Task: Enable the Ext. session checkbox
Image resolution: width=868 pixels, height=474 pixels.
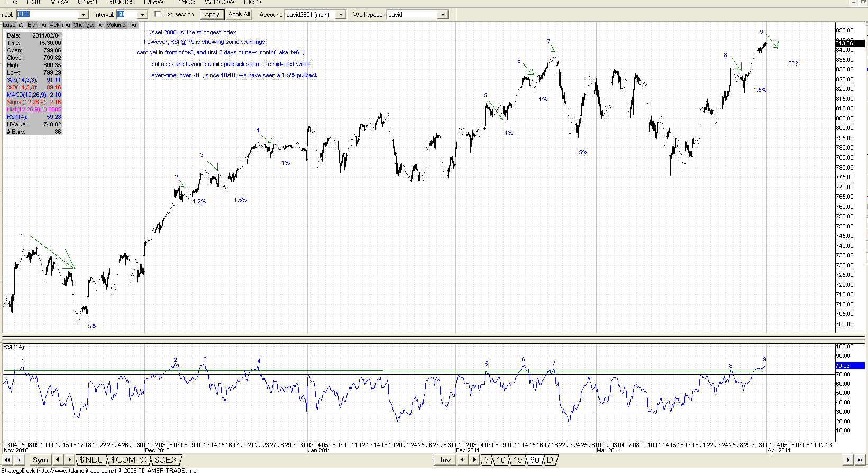Action: click(x=158, y=14)
